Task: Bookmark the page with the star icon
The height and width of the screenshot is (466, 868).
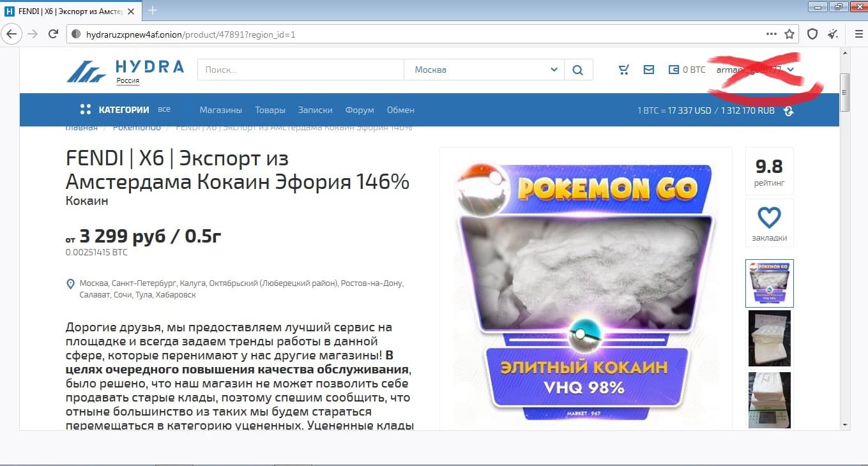Action: coord(790,33)
